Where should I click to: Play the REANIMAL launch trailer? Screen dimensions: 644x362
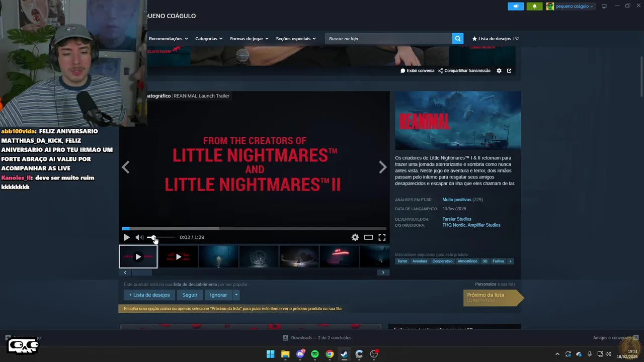click(x=126, y=237)
